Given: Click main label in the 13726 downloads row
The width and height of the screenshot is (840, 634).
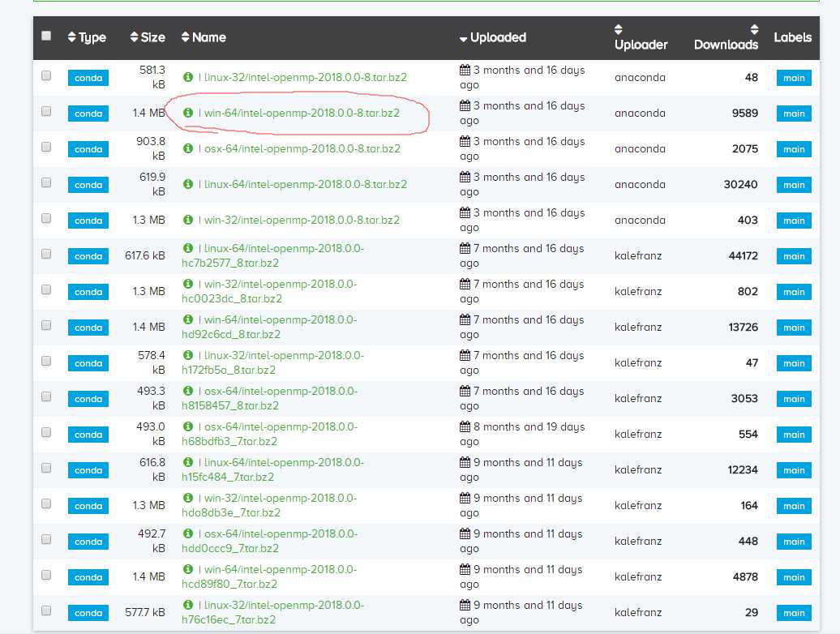Looking at the screenshot, I should click(x=794, y=328).
